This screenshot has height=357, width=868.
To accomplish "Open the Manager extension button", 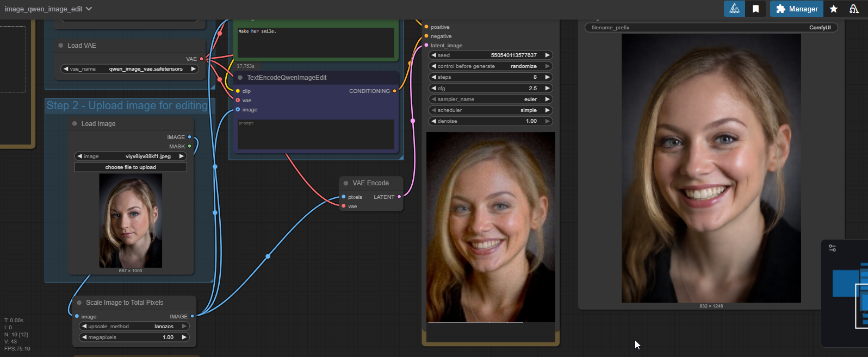I will tap(796, 9).
